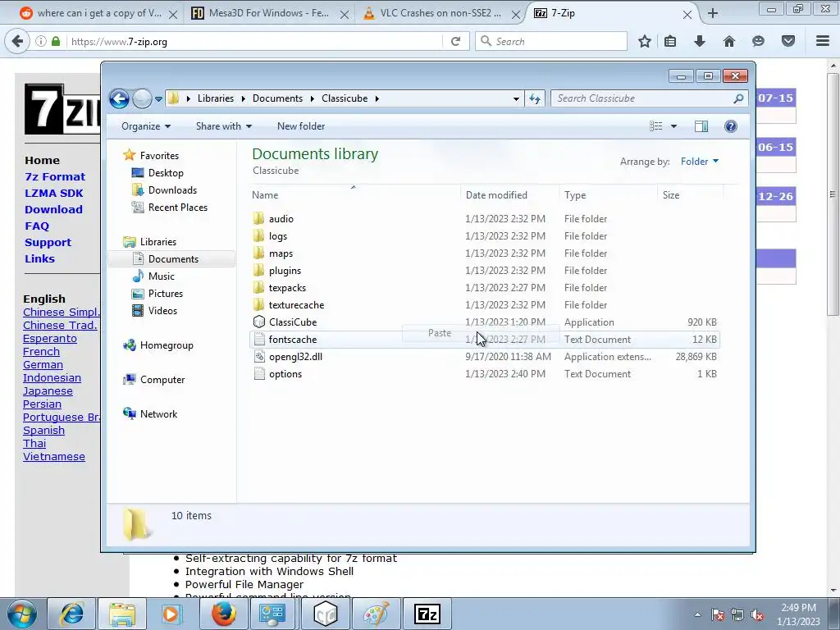The height and width of the screenshot is (630, 840).
Task: Select the Music library
Action: point(162,276)
